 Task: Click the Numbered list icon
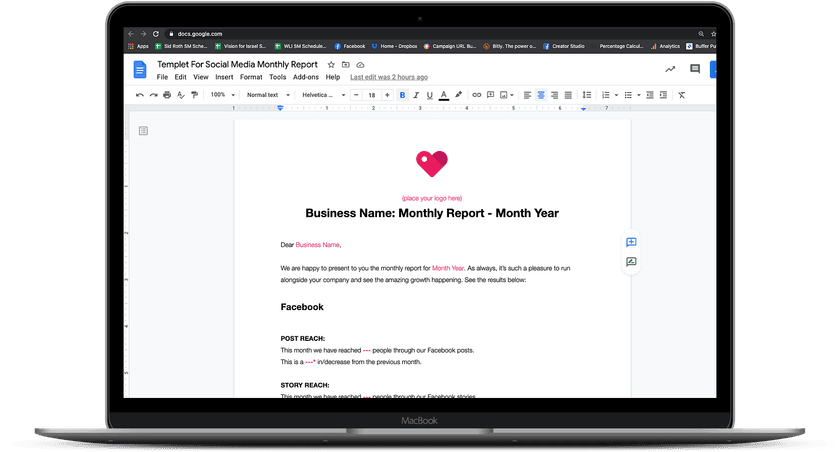click(x=606, y=95)
